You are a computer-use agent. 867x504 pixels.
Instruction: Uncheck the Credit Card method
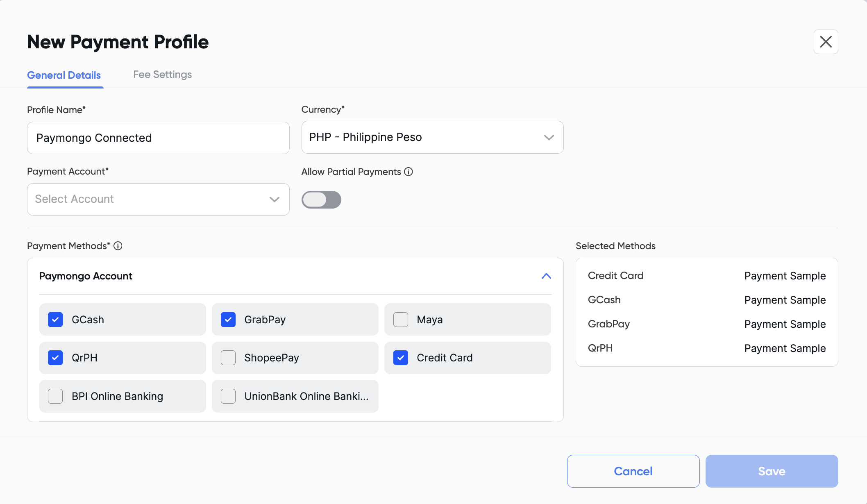(401, 358)
